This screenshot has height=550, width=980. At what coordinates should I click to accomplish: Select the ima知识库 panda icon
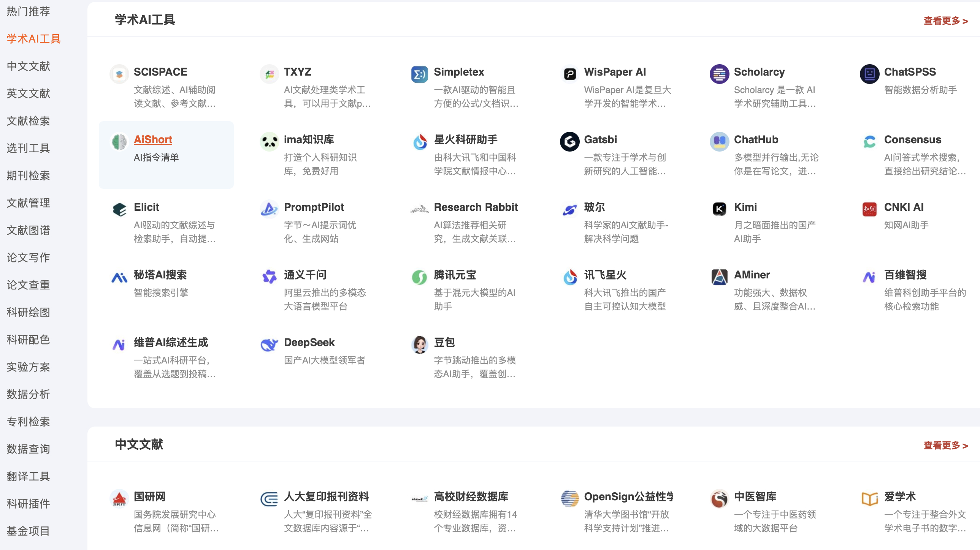269,142
